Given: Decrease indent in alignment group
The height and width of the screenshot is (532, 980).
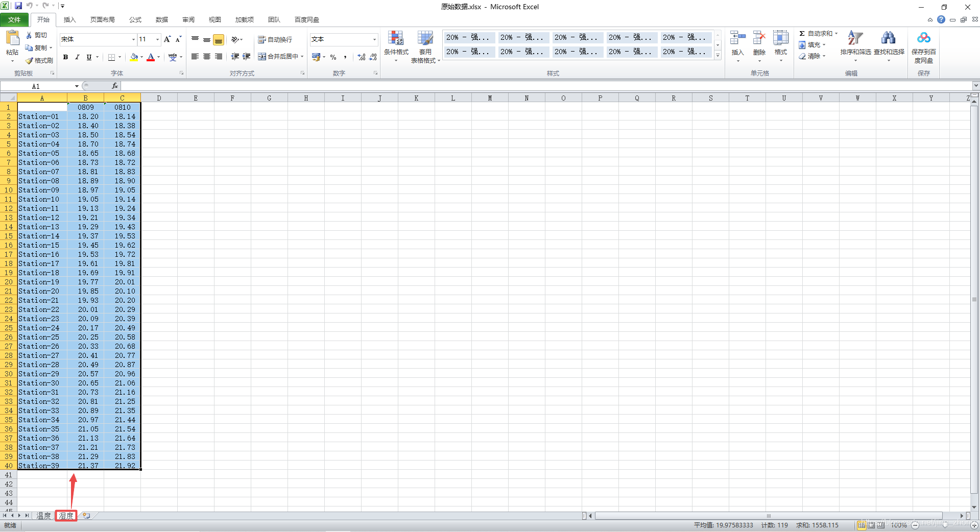Looking at the screenshot, I should (x=235, y=57).
